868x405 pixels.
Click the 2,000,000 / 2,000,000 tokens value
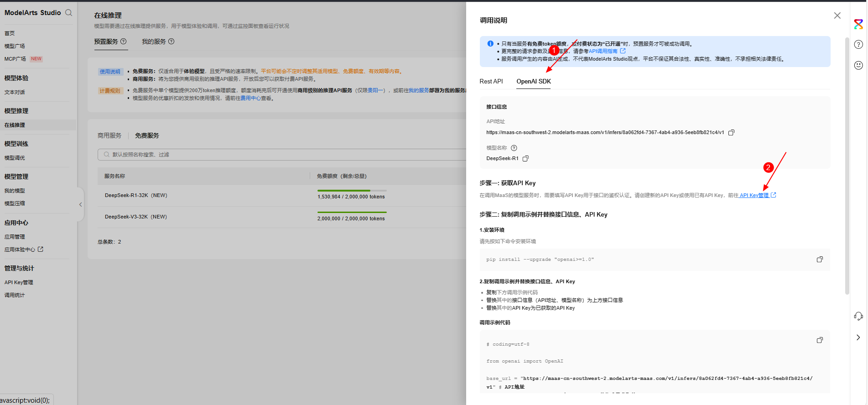click(351, 219)
